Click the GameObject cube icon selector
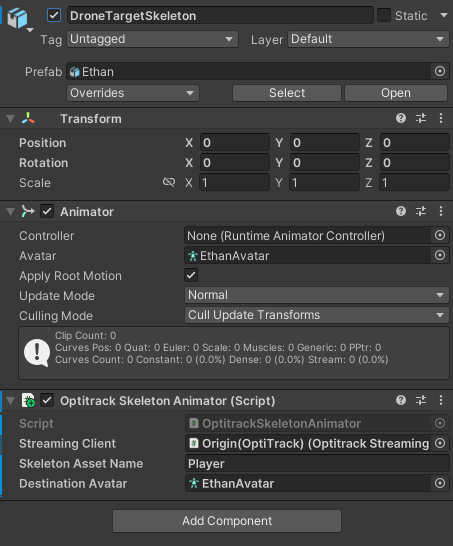The width and height of the screenshot is (453, 546). pos(18,20)
